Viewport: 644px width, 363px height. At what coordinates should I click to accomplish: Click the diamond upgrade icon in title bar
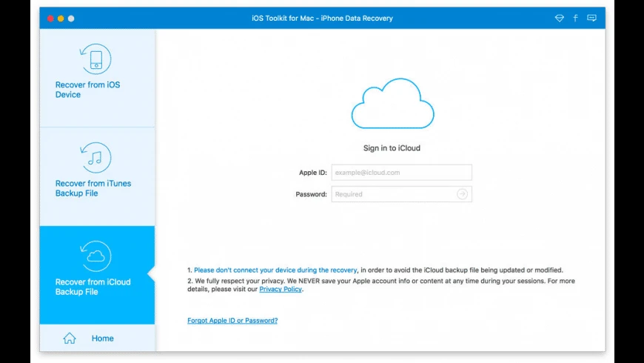[559, 18]
